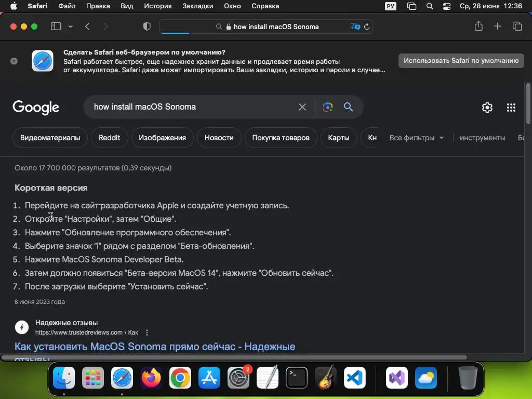532x399 pixels.
Task: Launch Visual Studio Code from Dock
Action: point(355,377)
